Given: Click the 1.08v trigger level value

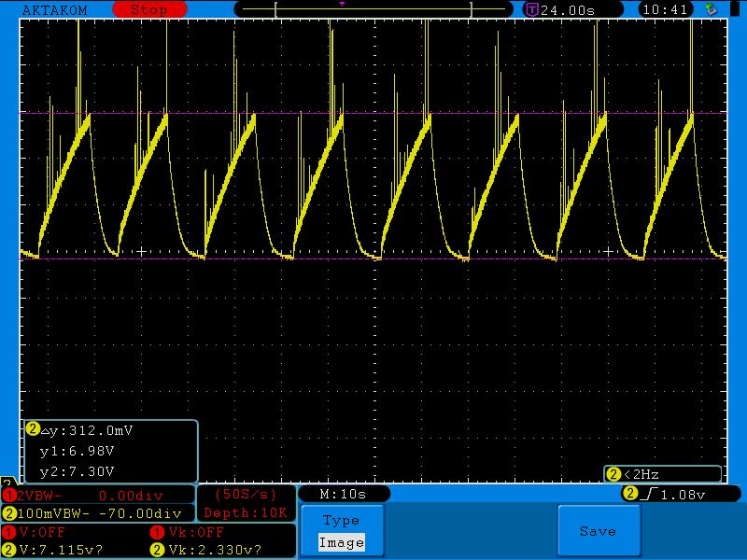Looking at the screenshot, I should pyautogui.click(x=684, y=495).
